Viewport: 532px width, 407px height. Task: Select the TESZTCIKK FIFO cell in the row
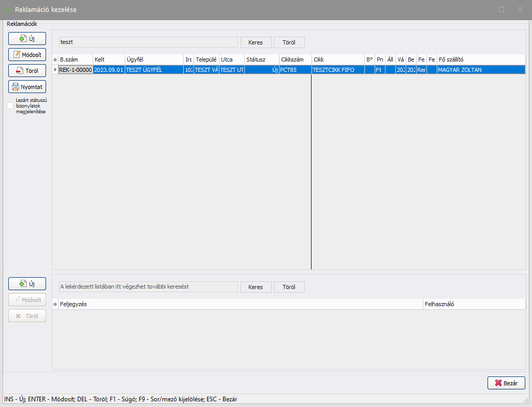(x=337, y=70)
